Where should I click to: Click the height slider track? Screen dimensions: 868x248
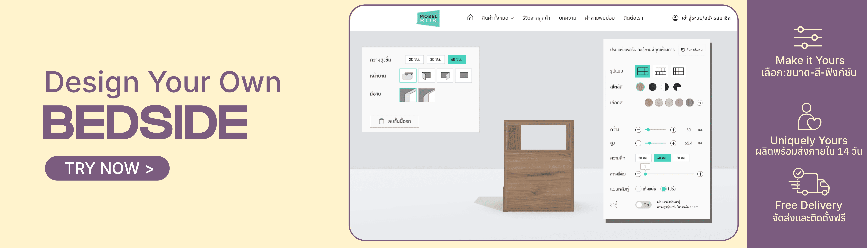(x=656, y=143)
